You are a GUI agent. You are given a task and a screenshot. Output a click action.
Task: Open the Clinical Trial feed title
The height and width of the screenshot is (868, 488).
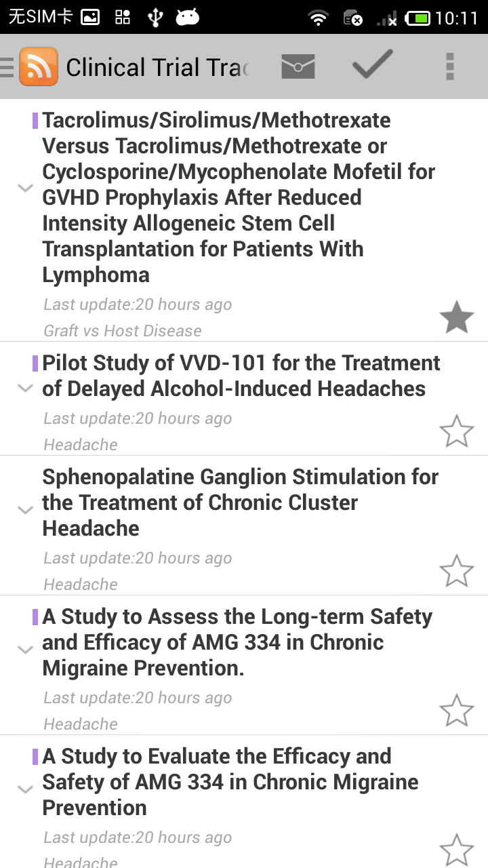(x=157, y=68)
